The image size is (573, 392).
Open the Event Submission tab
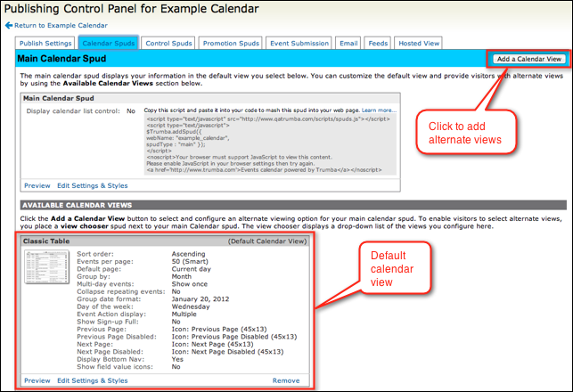[x=299, y=43]
